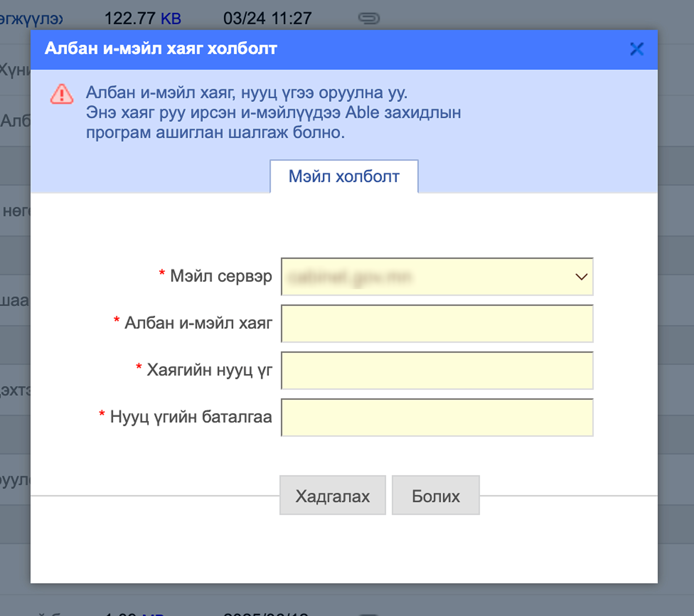The height and width of the screenshot is (616, 694).
Task: Click the Албан и-мэйл хаяг label
Action: coord(198,323)
